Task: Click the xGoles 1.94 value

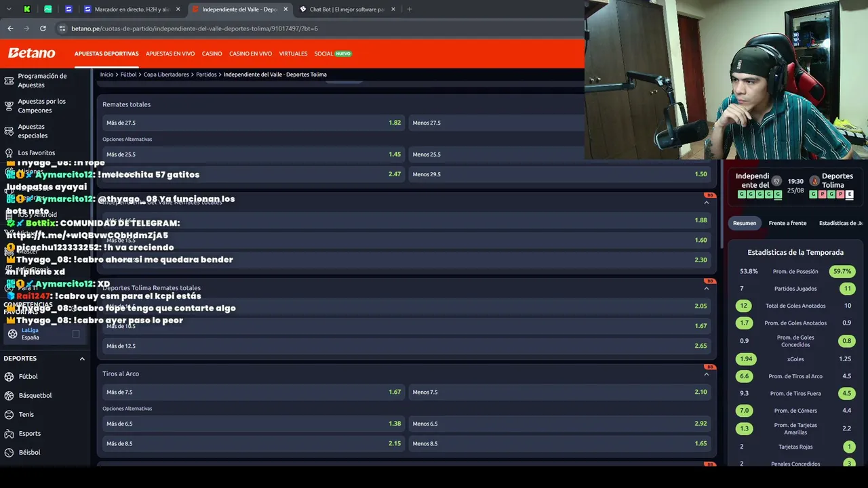Action: 747,359
